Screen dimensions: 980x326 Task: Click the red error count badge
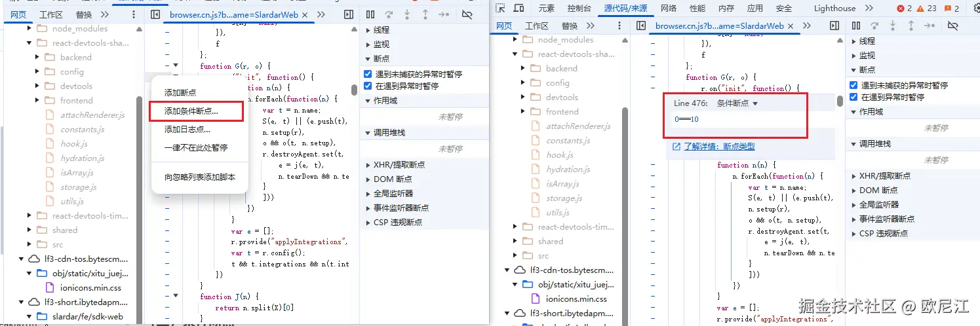click(903, 9)
